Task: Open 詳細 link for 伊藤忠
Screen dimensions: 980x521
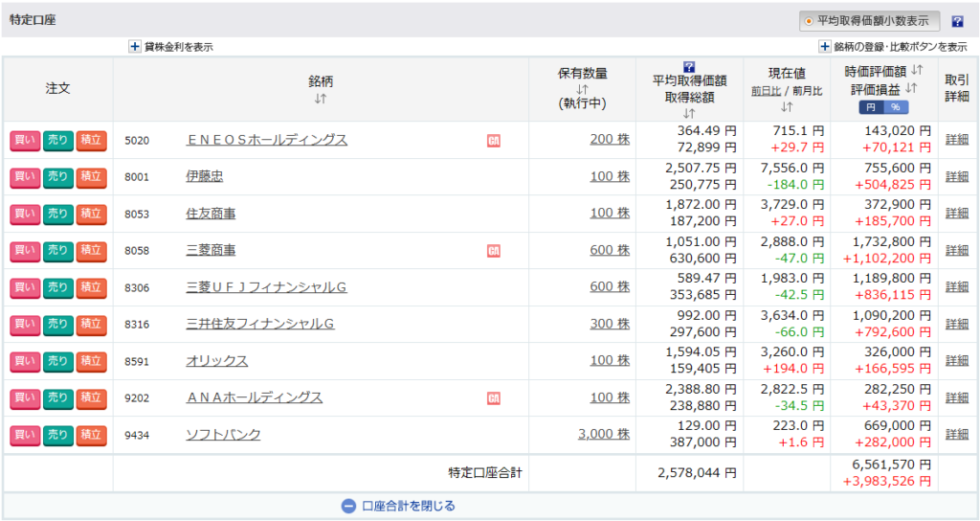Action: (x=957, y=176)
